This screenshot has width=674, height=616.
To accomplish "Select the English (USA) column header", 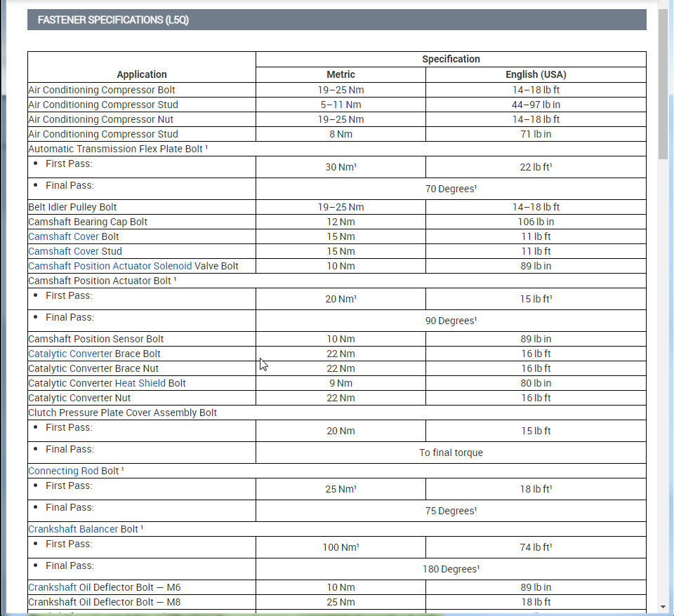I will (536, 74).
